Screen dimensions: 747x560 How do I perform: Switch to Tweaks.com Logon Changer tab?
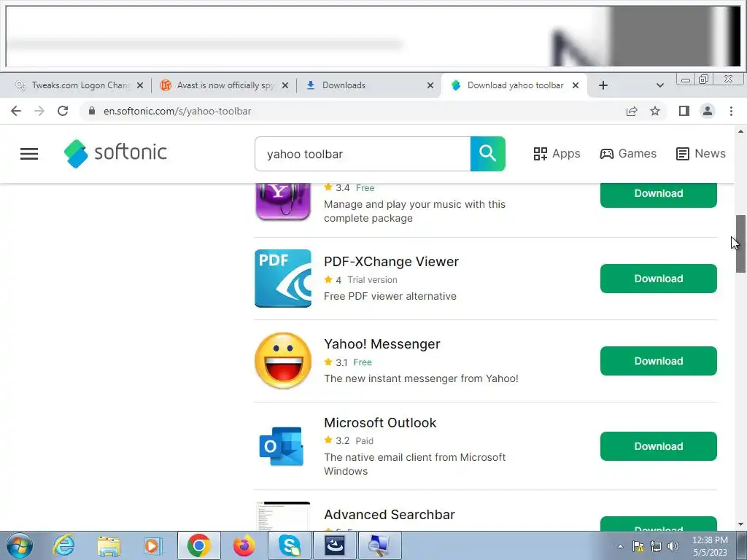coord(79,85)
